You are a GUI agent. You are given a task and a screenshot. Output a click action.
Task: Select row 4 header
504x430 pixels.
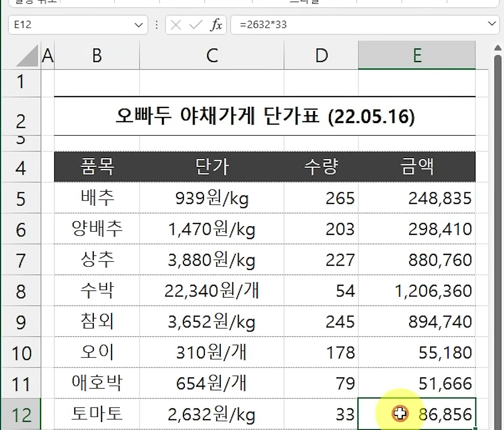click(x=21, y=166)
